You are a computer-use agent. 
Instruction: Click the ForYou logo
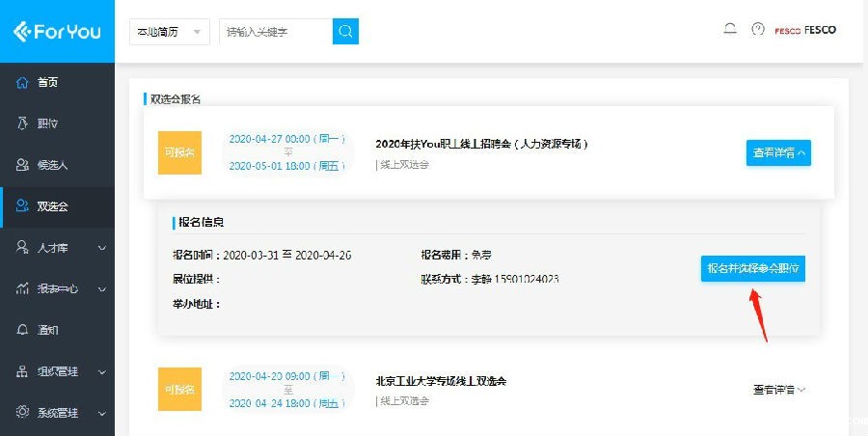pyautogui.click(x=56, y=31)
